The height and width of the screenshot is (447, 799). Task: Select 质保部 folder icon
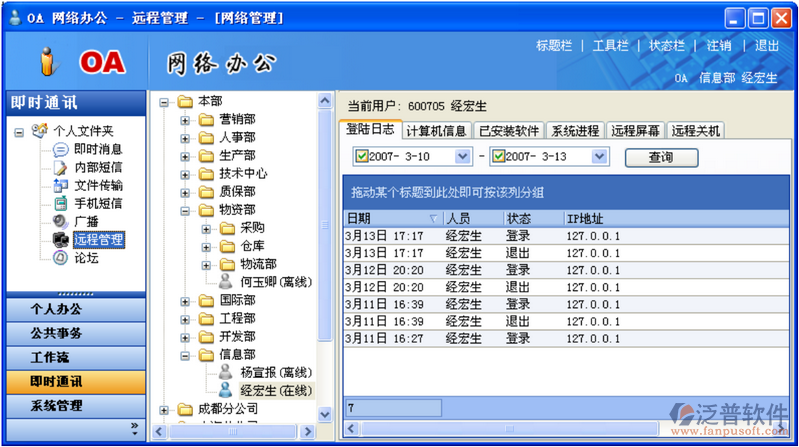coord(206,192)
